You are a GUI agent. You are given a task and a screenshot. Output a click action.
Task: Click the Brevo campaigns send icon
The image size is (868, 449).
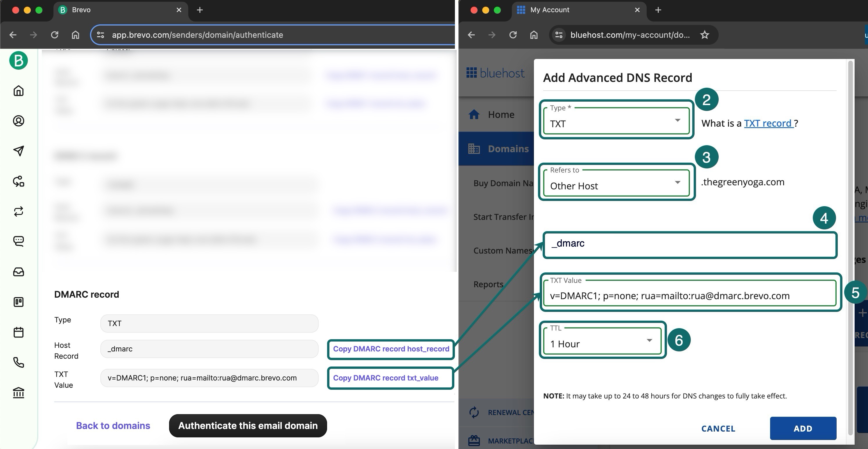point(18,151)
